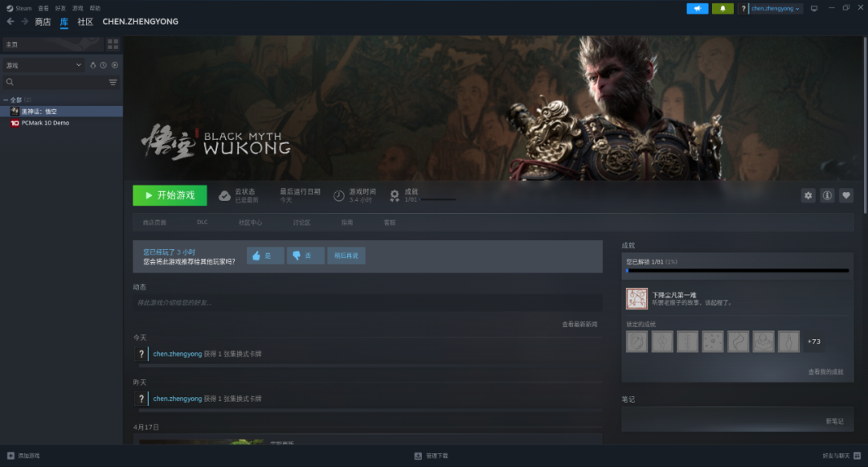This screenshot has width=868, height=467.
Task: Toggle the Linux penguin compatibility filter
Action: click(x=93, y=65)
